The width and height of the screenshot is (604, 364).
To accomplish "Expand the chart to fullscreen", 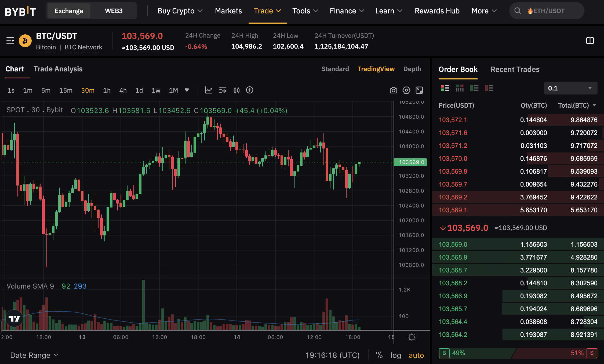I will point(419,90).
